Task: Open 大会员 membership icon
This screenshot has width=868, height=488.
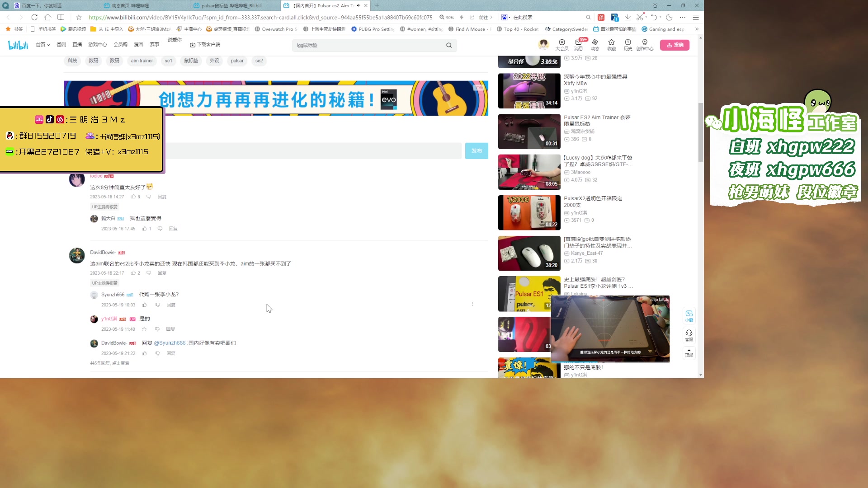Action: (x=562, y=45)
